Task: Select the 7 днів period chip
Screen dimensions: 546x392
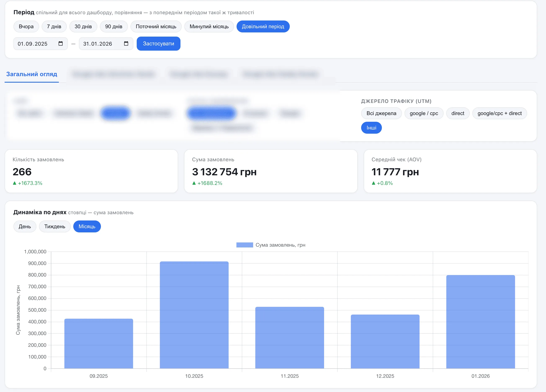Action: click(x=54, y=26)
